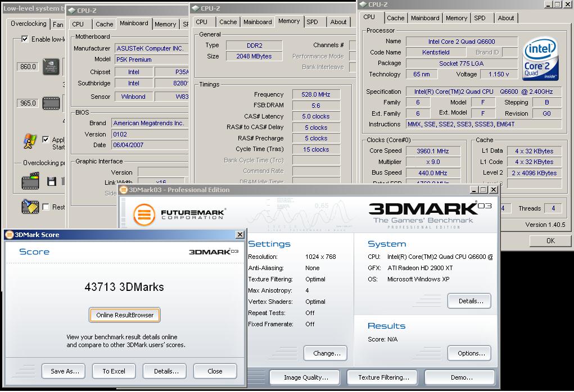The width and height of the screenshot is (574, 392).
Task: Click the Multiplier x 9.0 value
Action: 433,162
